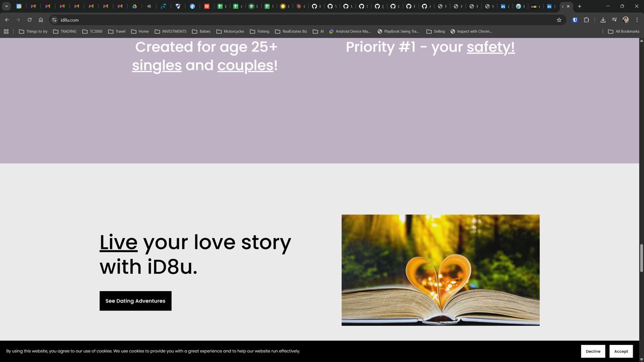The image size is (644, 362).
Task: Open Chrome's three-dot menu
Action: pos(637,20)
